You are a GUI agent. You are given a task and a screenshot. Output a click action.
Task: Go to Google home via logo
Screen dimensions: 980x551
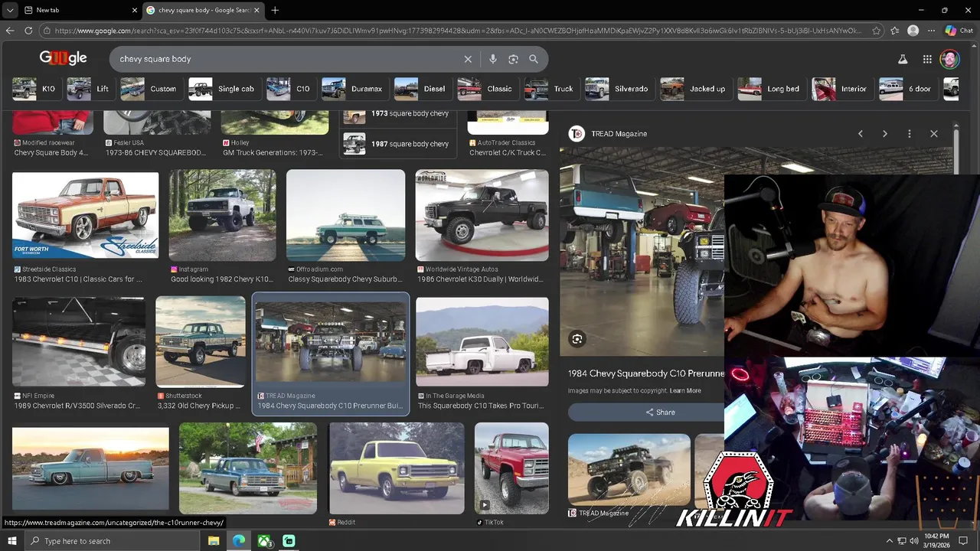(63, 58)
